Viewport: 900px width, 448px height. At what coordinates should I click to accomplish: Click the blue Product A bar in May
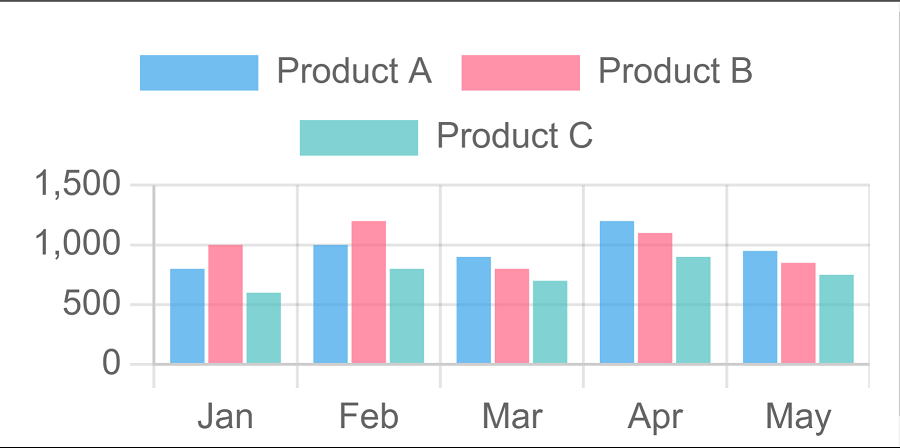point(760,307)
